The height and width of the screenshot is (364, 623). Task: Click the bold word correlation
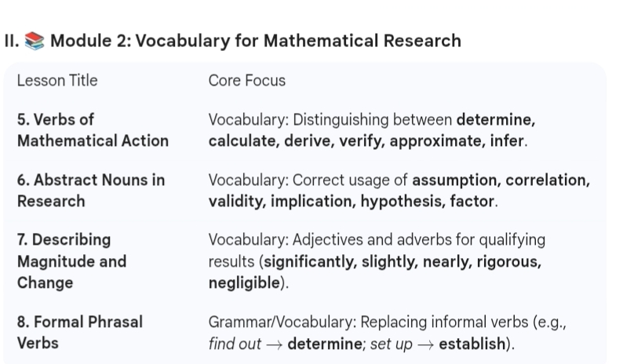click(x=547, y=180)
